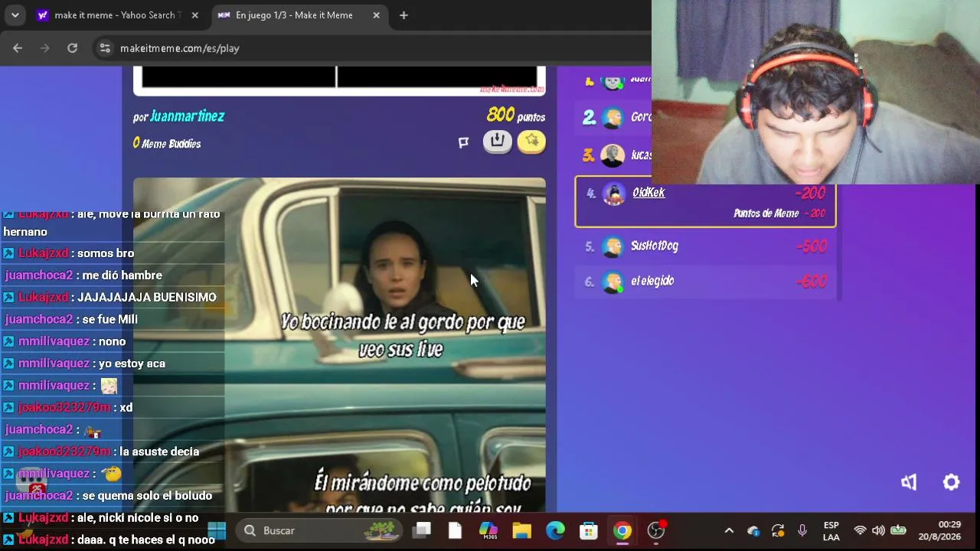Open meme author Juanmartinez's name
The width and height of the screenshot is (980, 551).
click(x=187, y=116)
